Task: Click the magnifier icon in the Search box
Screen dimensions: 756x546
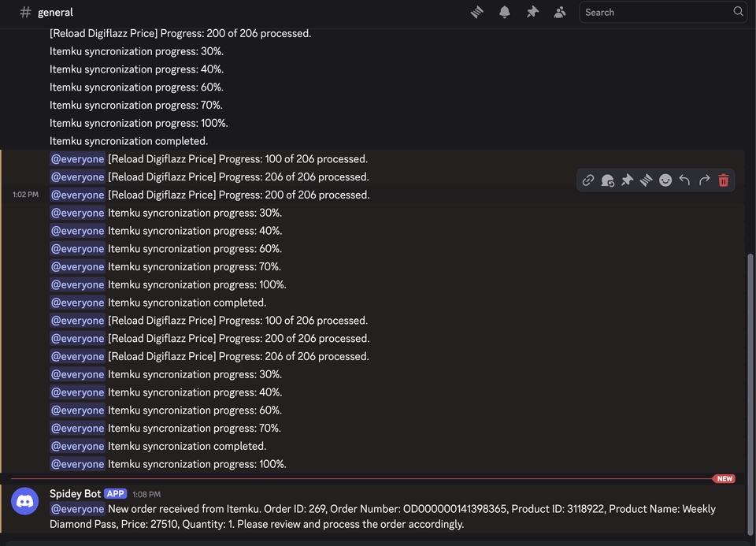Action: pyautogui.click(x=738, y=12)
